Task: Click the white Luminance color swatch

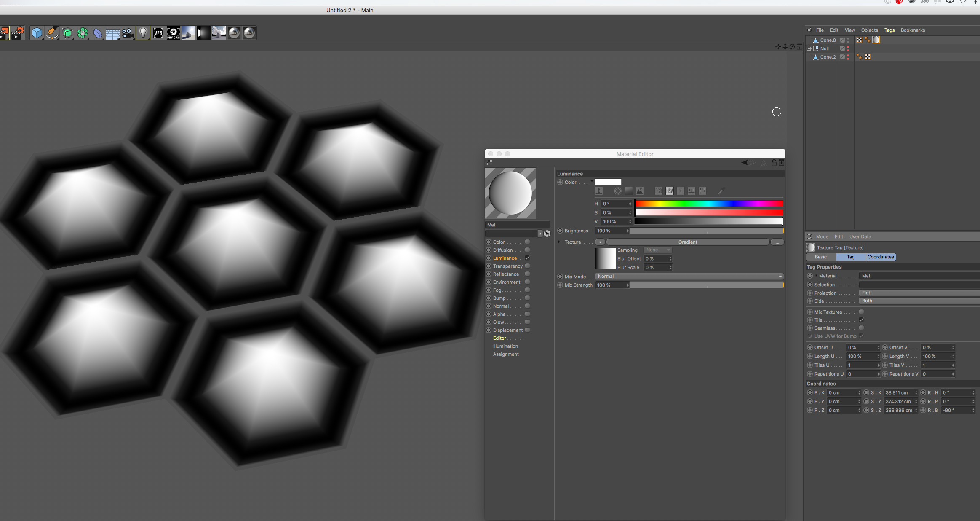Action: [608, 182]
